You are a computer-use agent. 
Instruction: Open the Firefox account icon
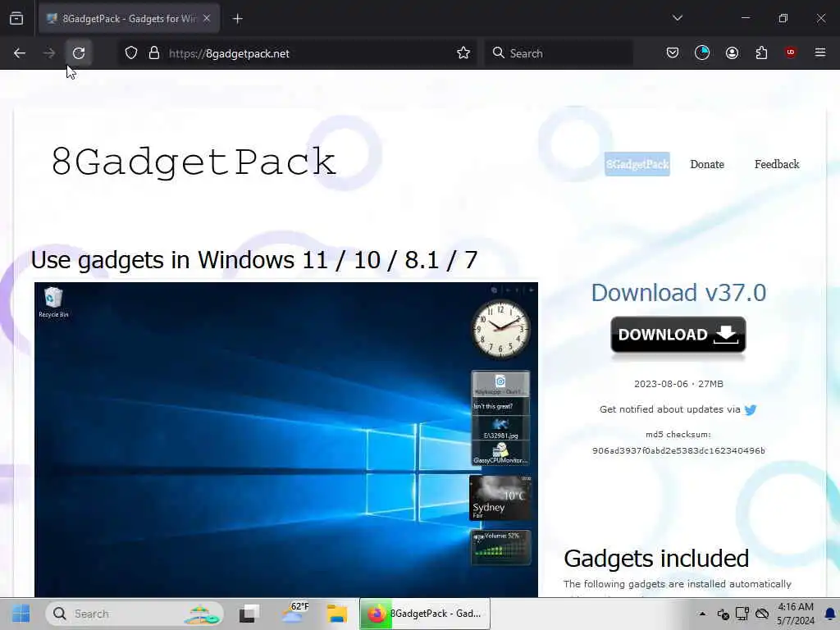[x=732, y=52]
